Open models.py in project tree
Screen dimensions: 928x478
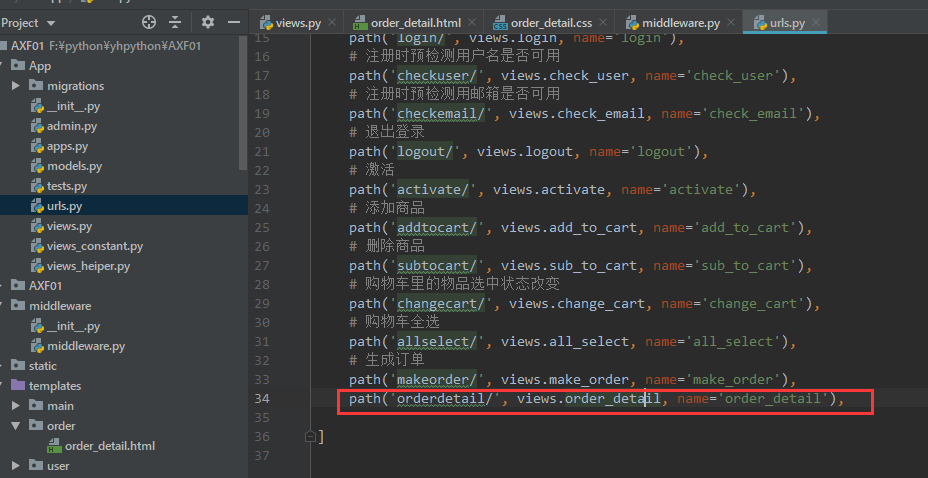75,166
